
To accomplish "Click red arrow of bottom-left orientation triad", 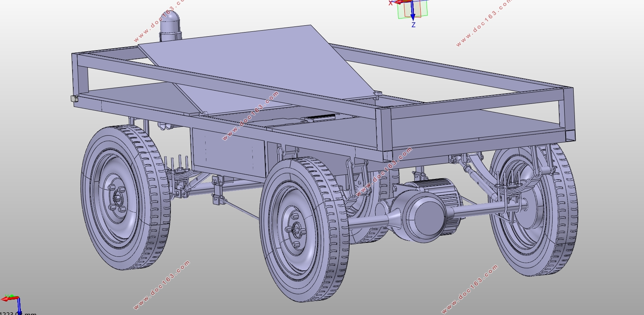I will tap(9, 298).
